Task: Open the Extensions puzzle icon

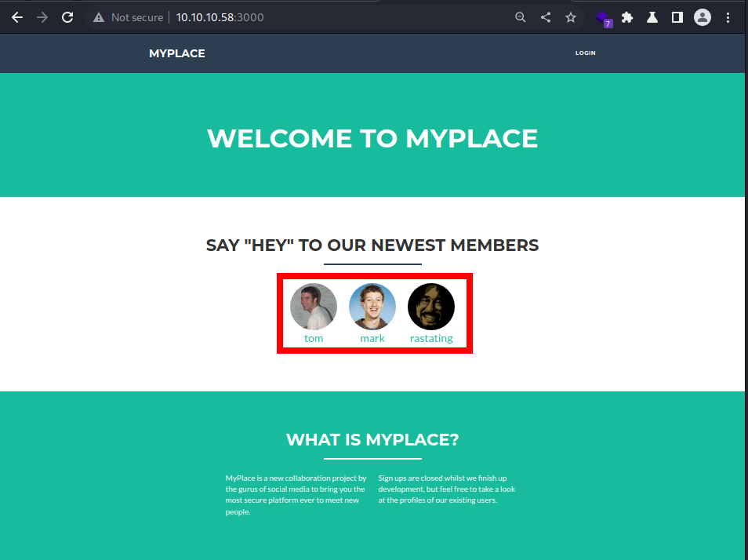Action: click(627, 18)
